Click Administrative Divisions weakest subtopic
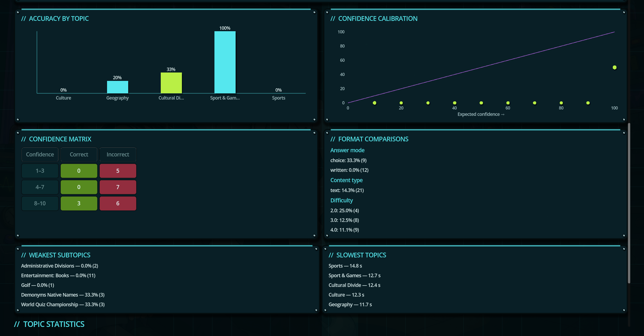The height and width of the screenshot is (336, 644). coord(60,266)
